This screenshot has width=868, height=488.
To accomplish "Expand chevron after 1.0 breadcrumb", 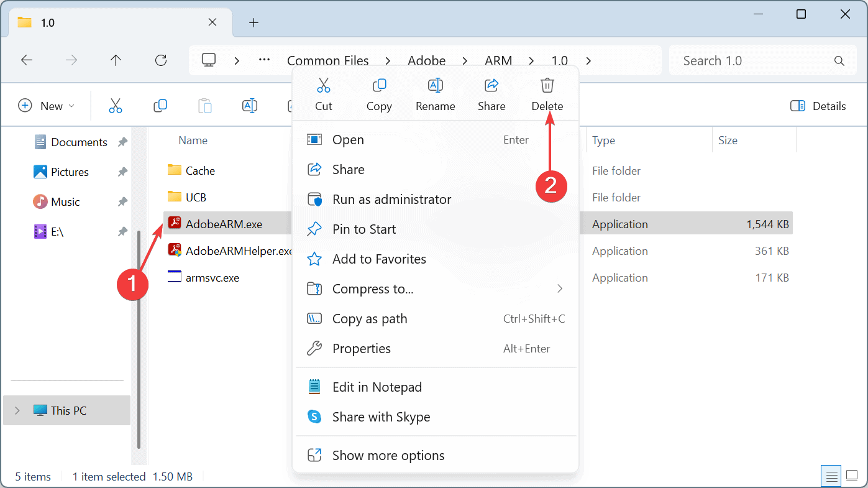I will 588,60.
